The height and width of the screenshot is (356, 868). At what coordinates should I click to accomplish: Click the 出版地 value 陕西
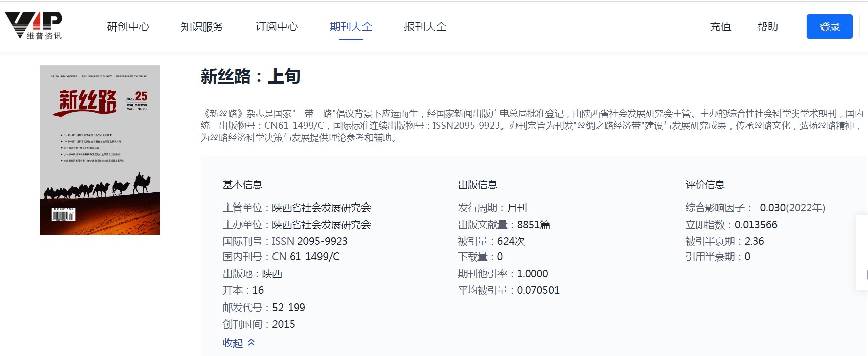click(x=272, y=274)
